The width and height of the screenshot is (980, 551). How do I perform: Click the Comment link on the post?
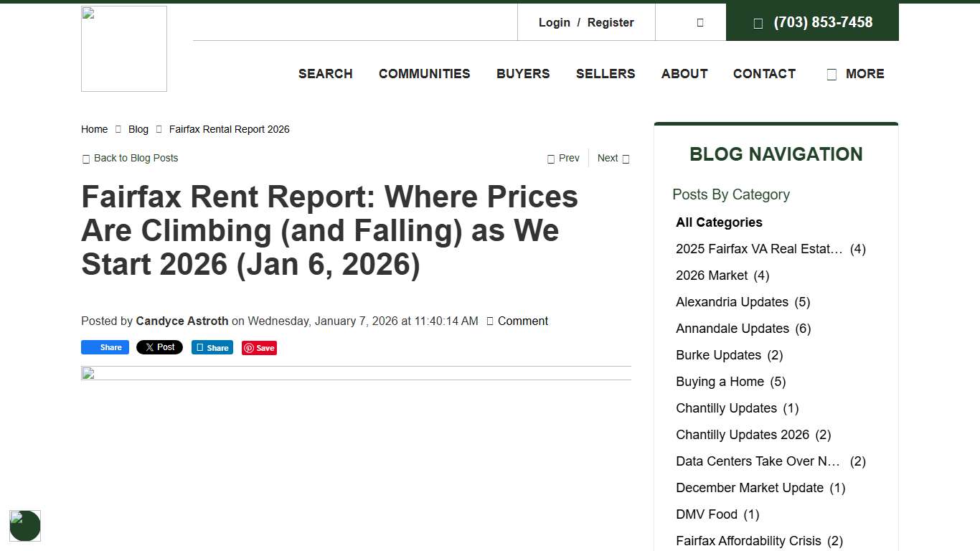[522, 321]
